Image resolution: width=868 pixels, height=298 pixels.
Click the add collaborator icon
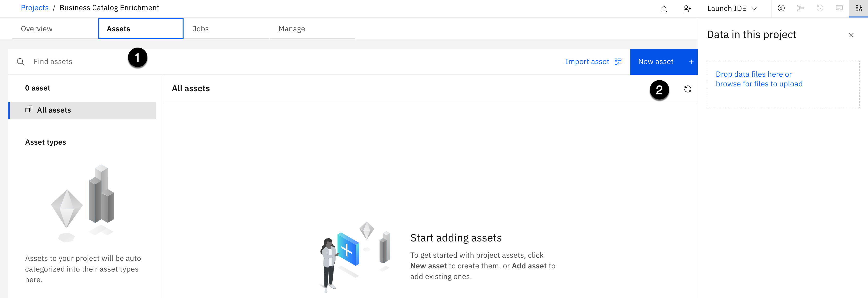687,9
